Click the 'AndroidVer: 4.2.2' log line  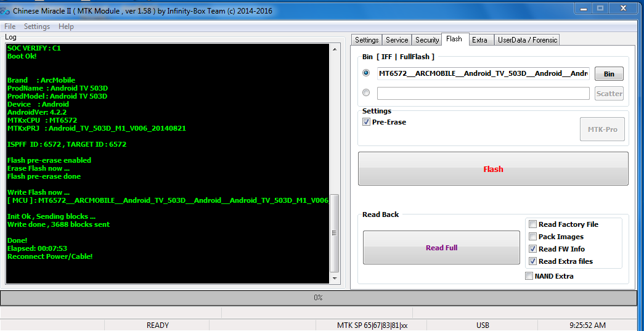[x=37, y=112]
